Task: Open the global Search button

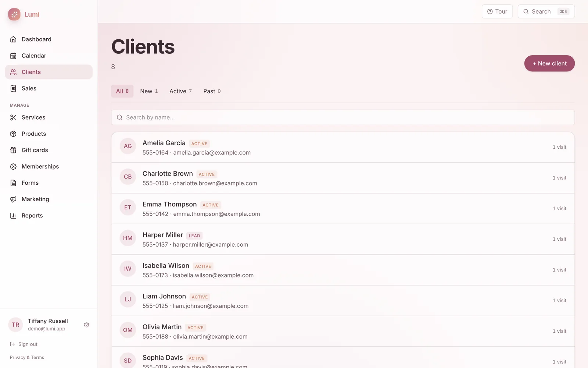Action: coord(546,11)
